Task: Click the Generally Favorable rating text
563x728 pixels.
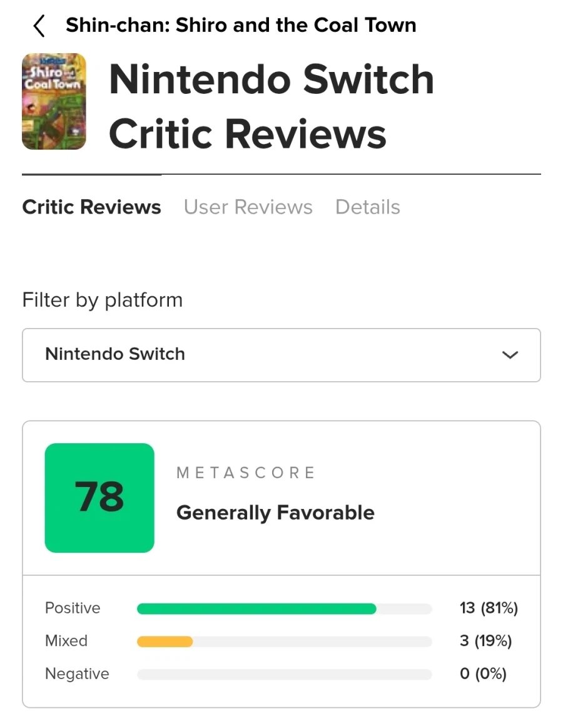Action: click(275, 513)
